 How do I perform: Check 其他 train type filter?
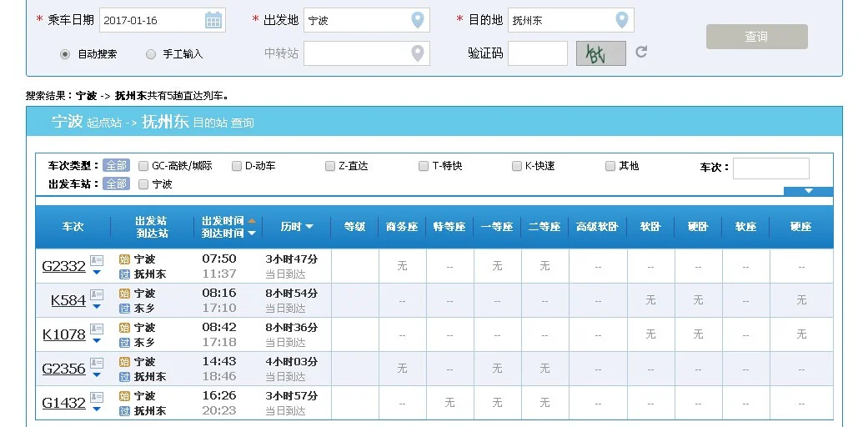610,166
